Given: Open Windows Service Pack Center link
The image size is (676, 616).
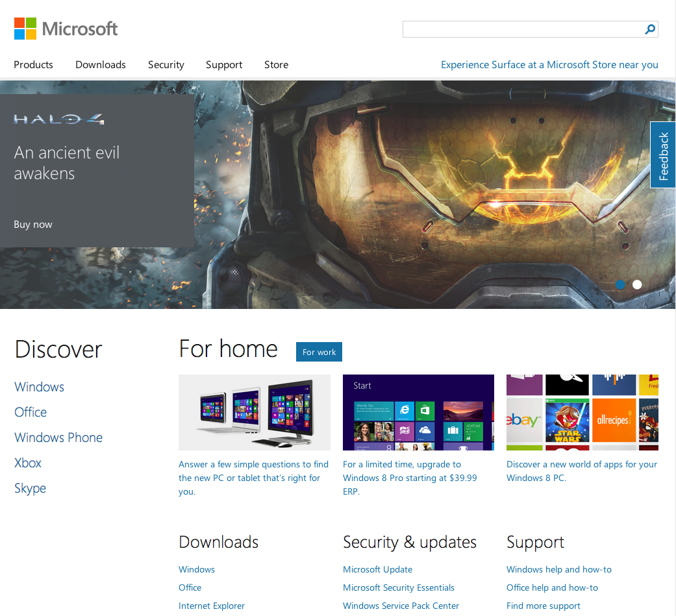Looking at the screenshot, I should click(x=401, y=606).
